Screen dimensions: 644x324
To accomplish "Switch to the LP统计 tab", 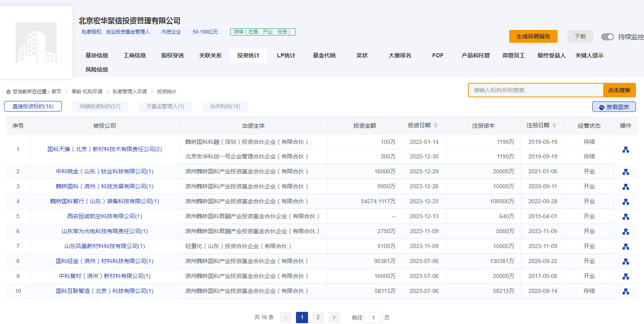I will (286, 55).
